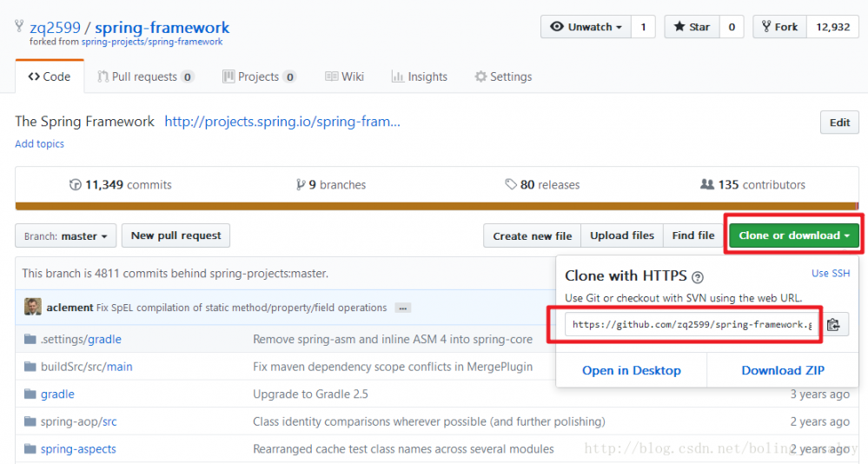This screenshot has height=464, width=868.
Task: Click the aclement author name
Action: click(x=70, y=308)
